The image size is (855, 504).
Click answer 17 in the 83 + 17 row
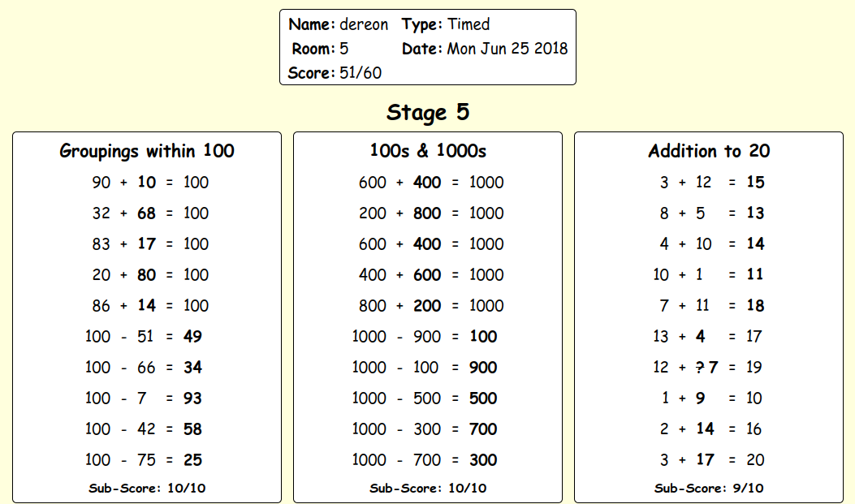pos(147,243)
